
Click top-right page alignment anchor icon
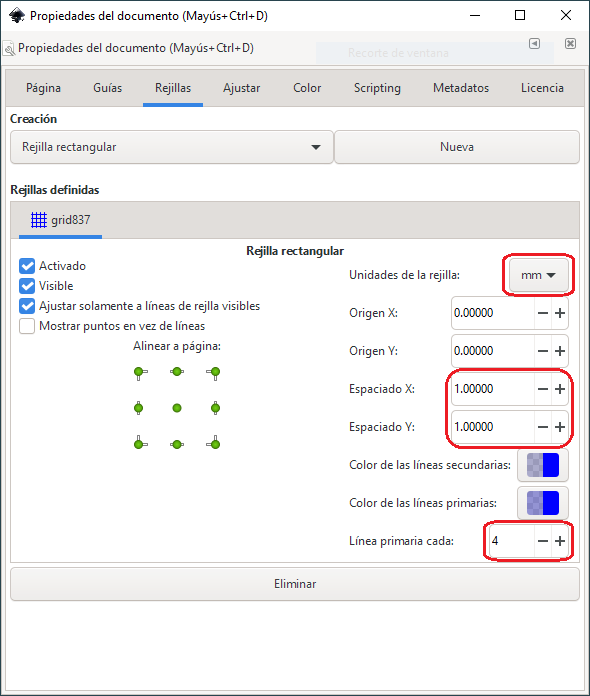[x=214, y=373]
